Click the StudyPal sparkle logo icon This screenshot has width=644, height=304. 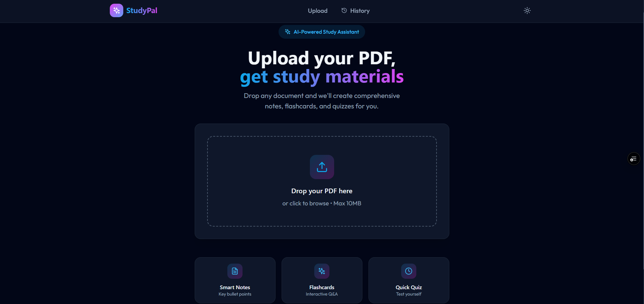(x=117, y=10)
